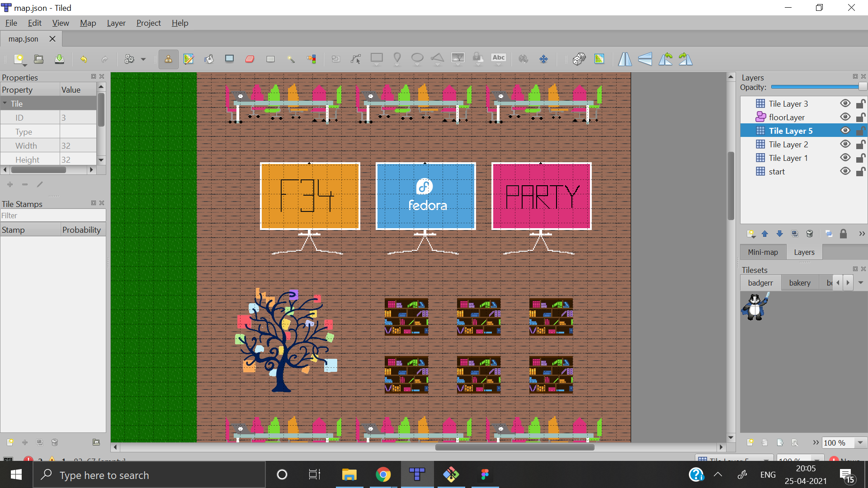Open the View menu
This screenshot has height=488, width=868.
tap(61, 23)
